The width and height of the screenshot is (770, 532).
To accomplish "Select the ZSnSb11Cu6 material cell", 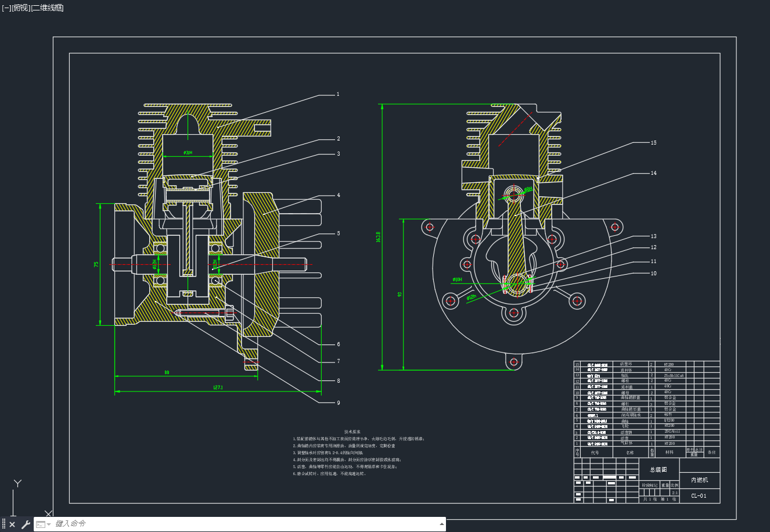I will [x=674, y=375].
